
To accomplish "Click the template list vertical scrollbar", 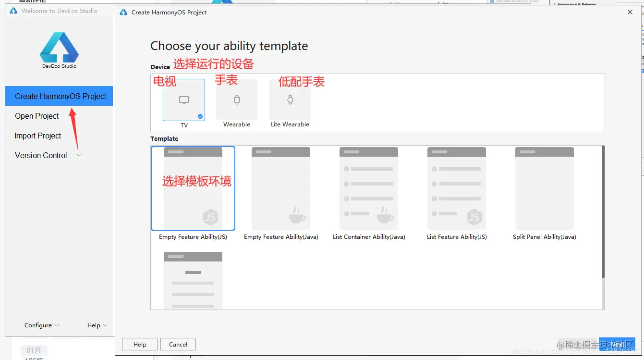I will (x=603, y=211).
